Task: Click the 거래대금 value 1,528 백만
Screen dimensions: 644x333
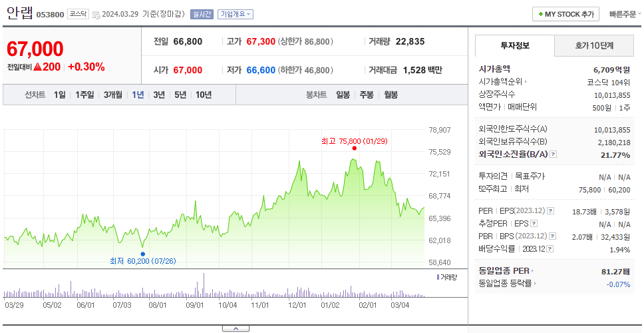Action: [x=422, y=71]
